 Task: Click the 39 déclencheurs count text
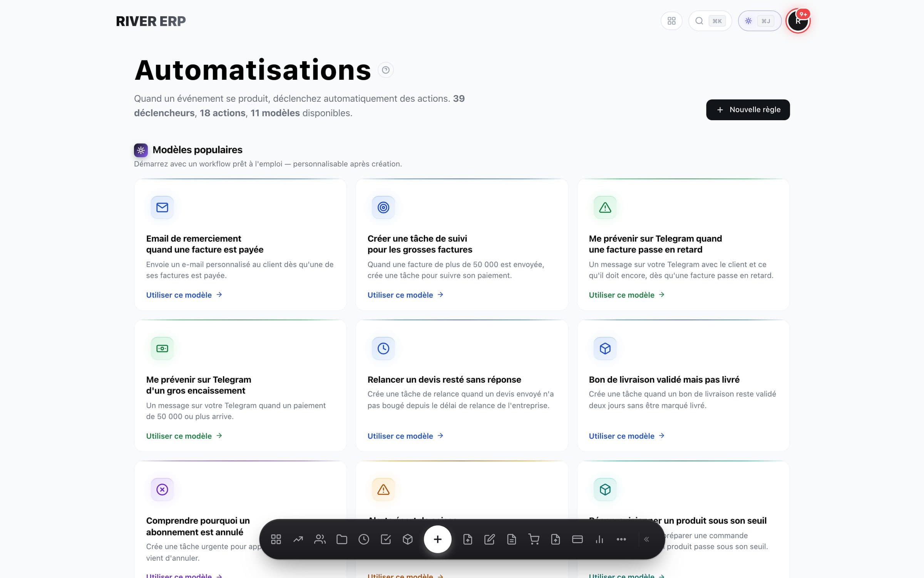pos(299,106)
